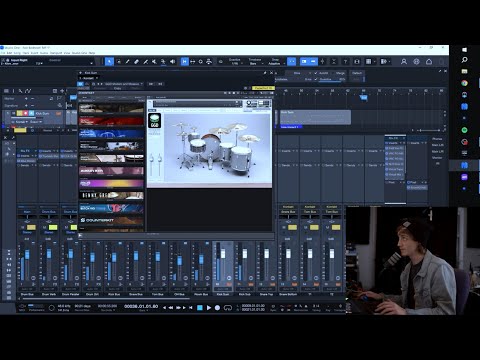Viewport: 480px width, 360px height.
Task: Open the track list hamburger icon
Action: (6, 91)
